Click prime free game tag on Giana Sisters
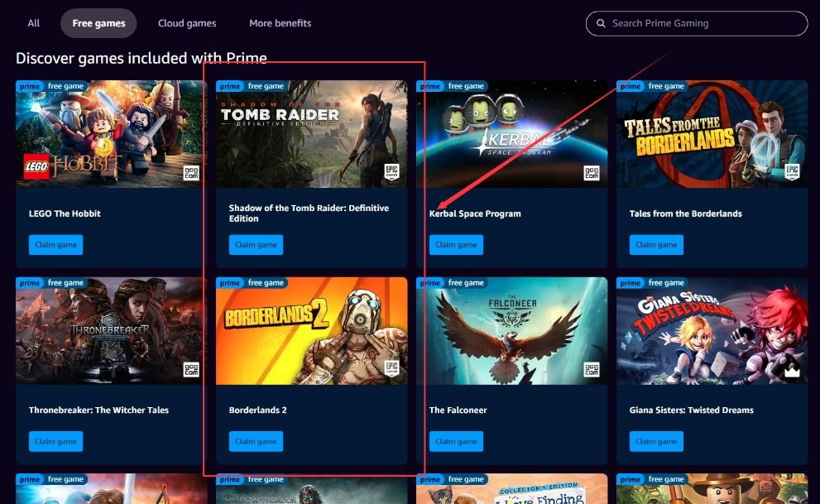The width and height of the screenshot is (820, 504). 653,283
